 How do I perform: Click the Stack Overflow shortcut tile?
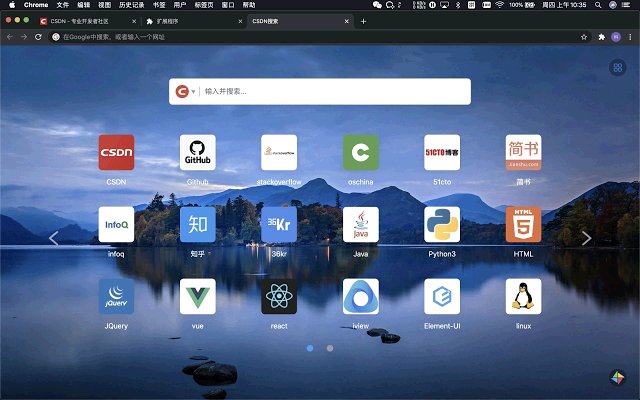click(279, 153)
